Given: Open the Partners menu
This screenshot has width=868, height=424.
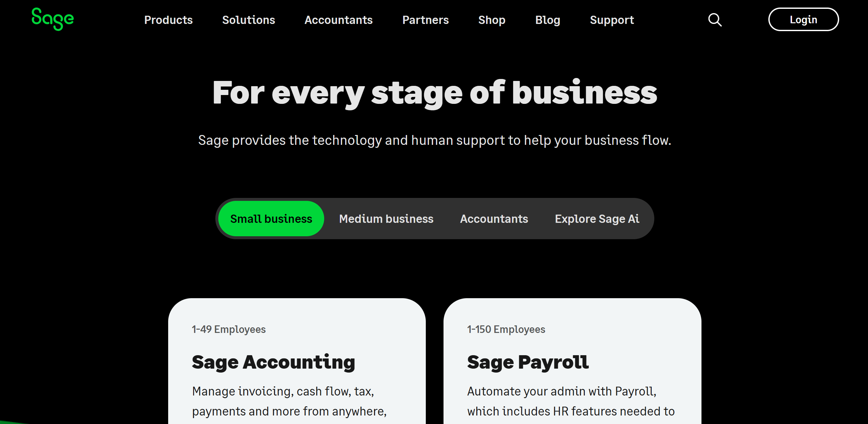Looking at the screenshot, I should click(425, 20).
